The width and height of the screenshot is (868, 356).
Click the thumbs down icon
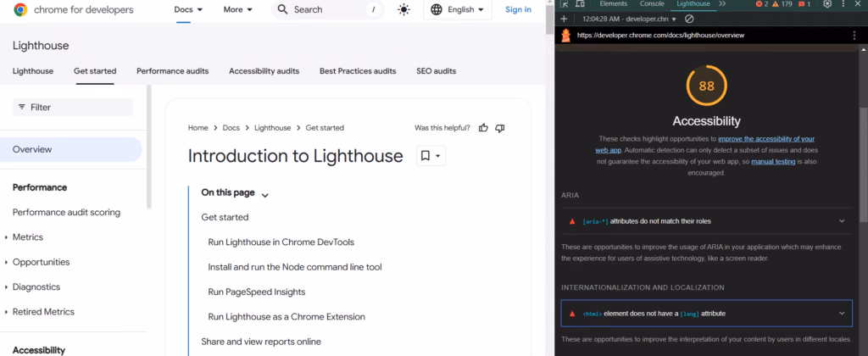point(500,128)
